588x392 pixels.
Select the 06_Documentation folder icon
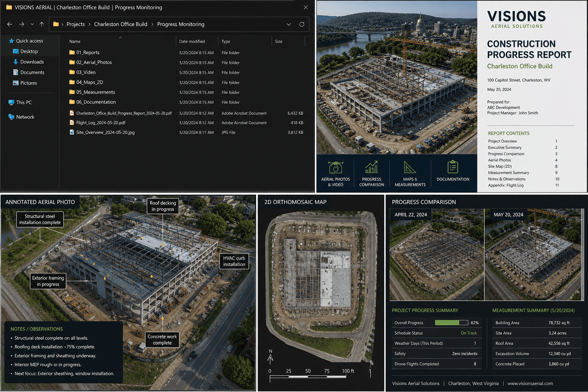pos(72,102)
